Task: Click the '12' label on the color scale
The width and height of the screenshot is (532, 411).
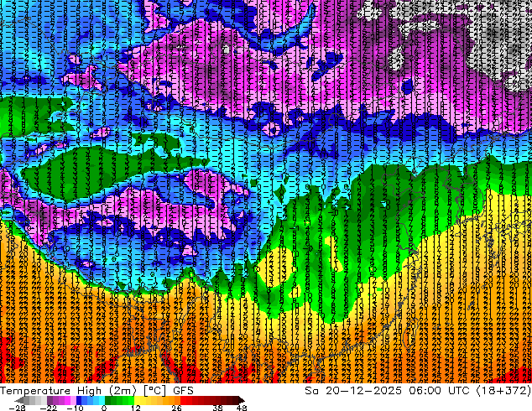Action: pos(136,408)
